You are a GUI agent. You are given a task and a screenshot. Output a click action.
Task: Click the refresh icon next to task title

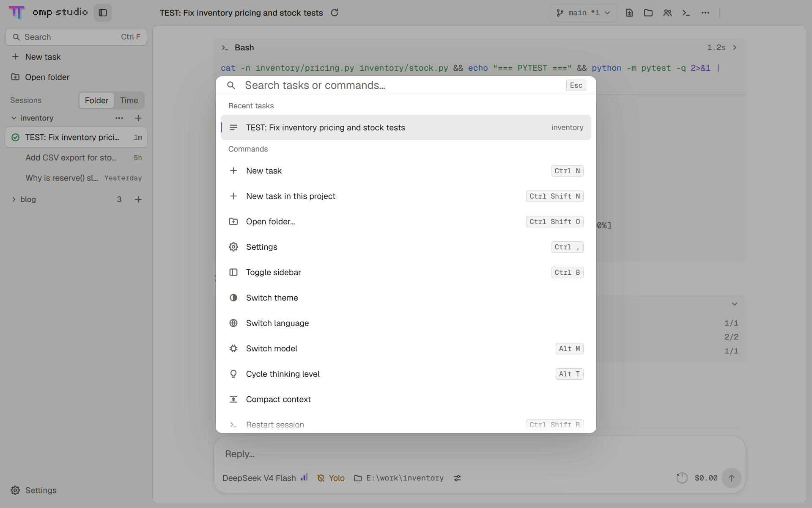point(335,13)
